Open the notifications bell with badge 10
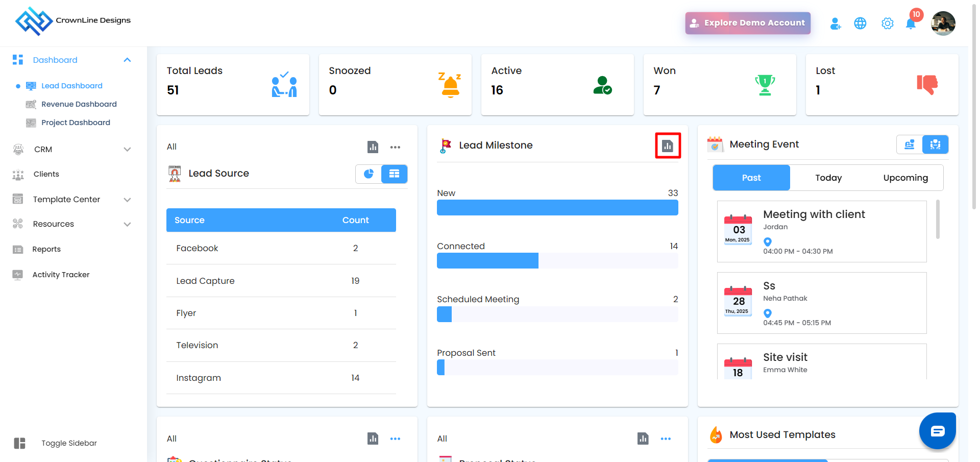The height and width of the screenshot is (462, 980). [x=911, y=22]
